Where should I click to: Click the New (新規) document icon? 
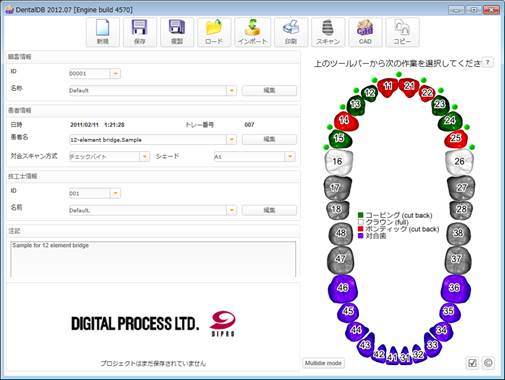[x=103, y=32]
